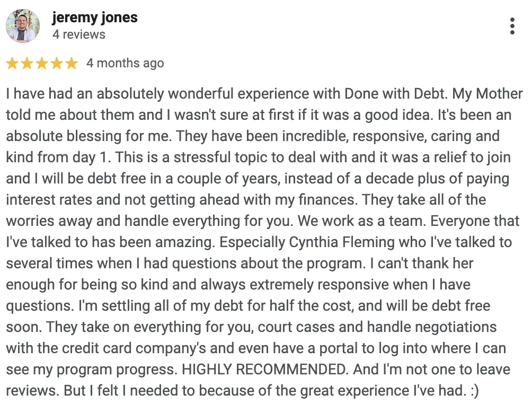Click the phrase "absolute blessing" in review
The image size is (532, 403).
64,136
